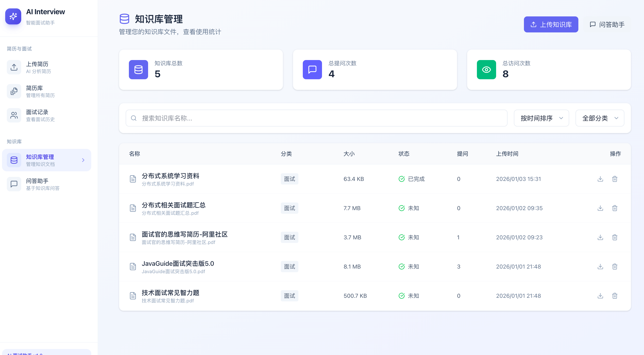Delete JavaGuide面试突击版5.0 document
This screenshot has width=644, height=355.
615,267
